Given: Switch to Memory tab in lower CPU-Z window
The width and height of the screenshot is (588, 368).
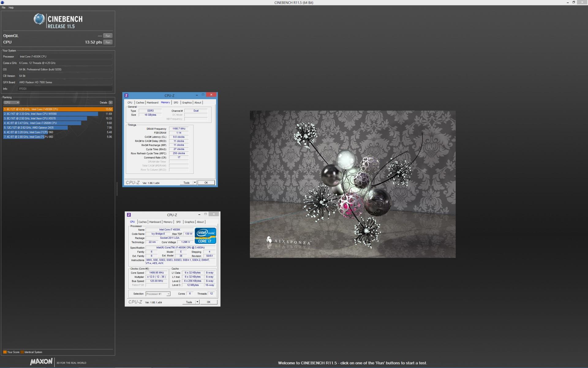Looking at the screenshot, I should 168,222.
